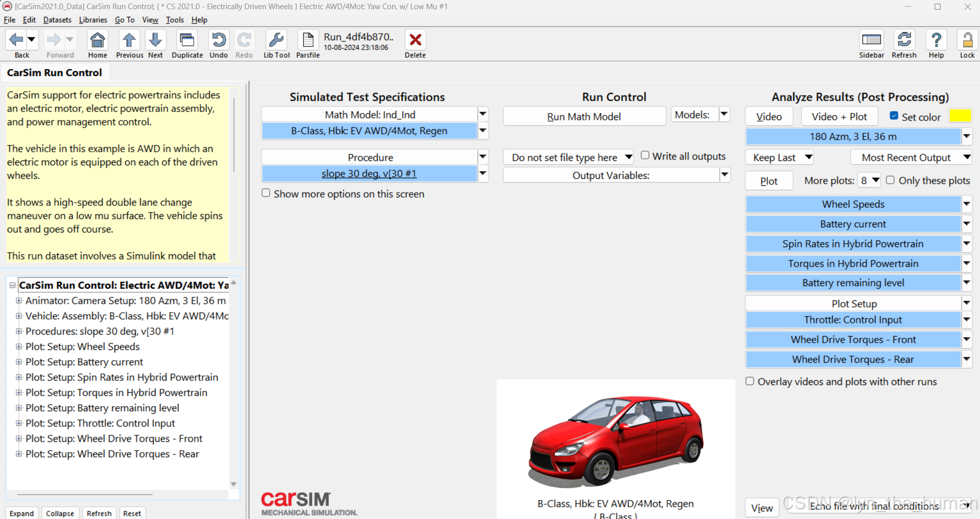Uncheck the Set color checkbox

(x=894, y=115)
